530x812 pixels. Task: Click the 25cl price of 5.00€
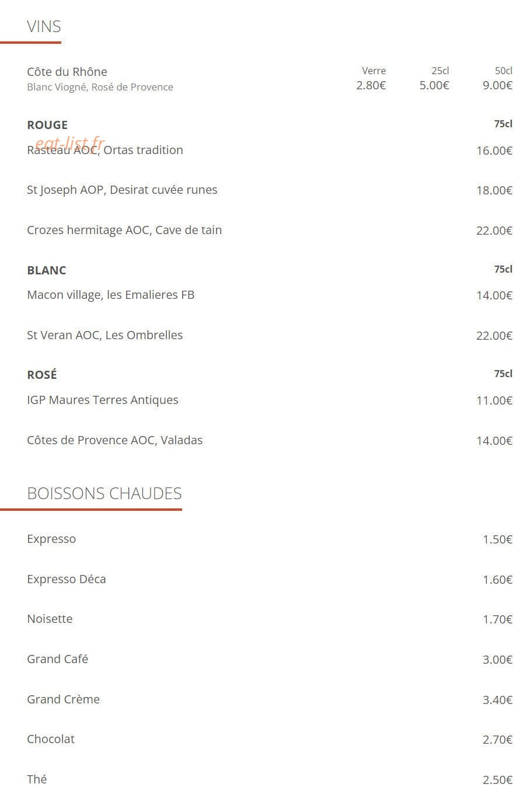point(434,85)
